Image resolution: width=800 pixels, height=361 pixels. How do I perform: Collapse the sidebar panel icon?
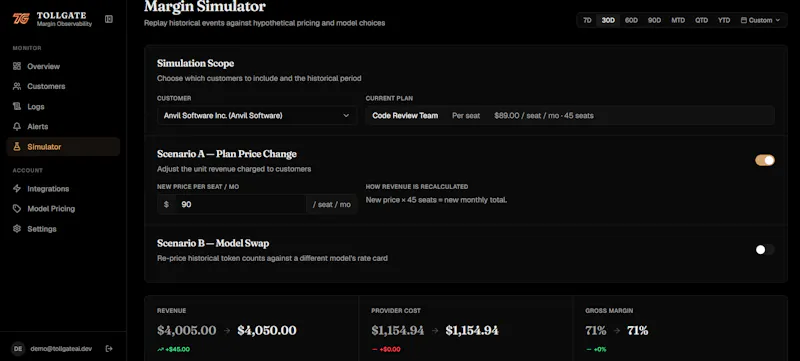click(x=109, y=19)
